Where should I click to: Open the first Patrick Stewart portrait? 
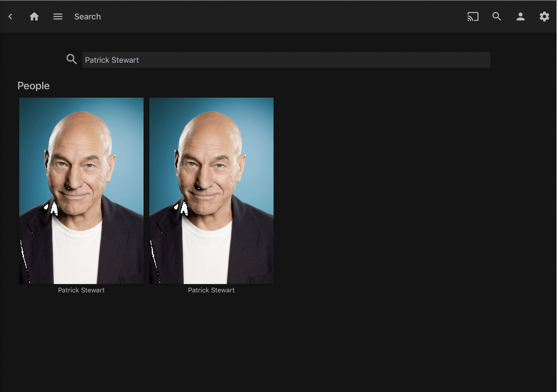[81, 190]
